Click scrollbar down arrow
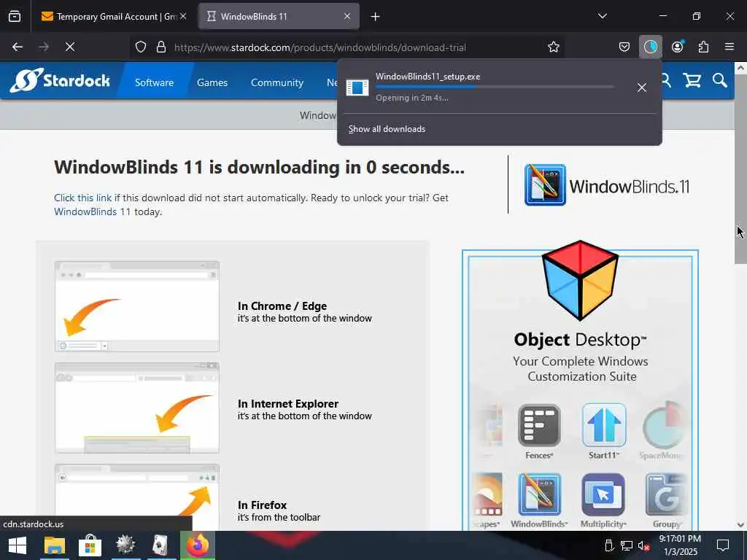The image size is (747, 560). click(x=740, y=525)
